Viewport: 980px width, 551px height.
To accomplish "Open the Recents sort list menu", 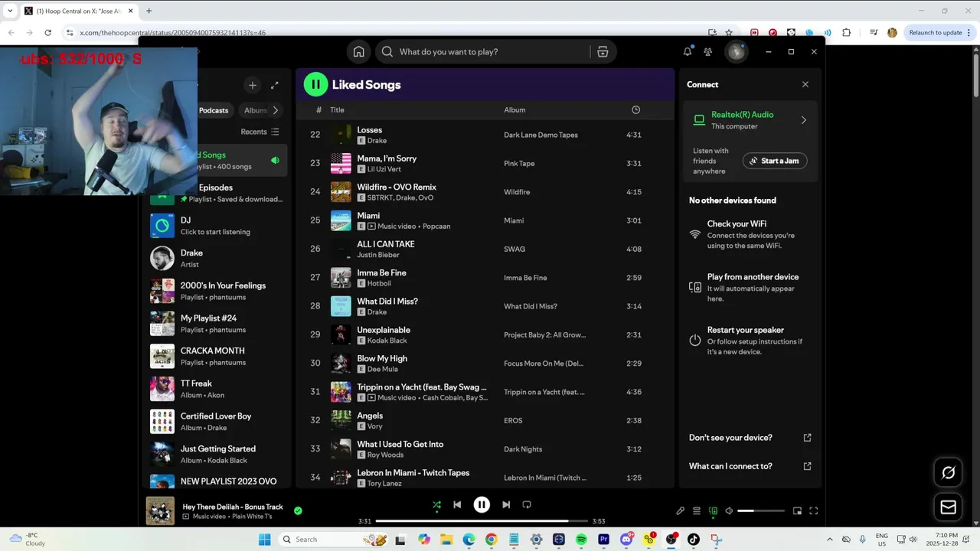I will point(260,132).
